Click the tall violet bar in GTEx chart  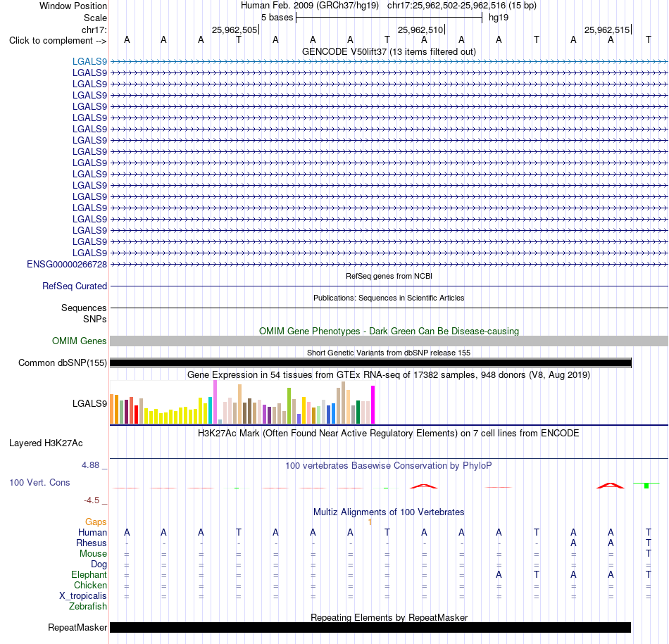pyautogui.click(x=215, y=402)
